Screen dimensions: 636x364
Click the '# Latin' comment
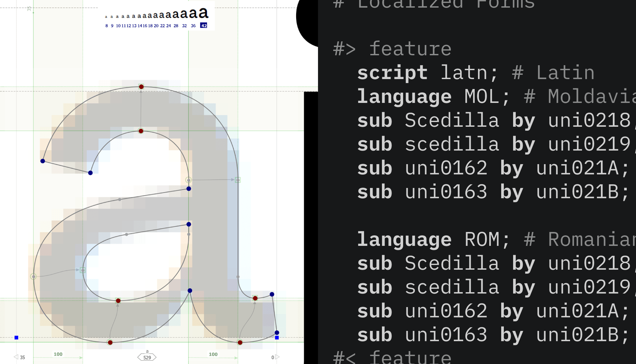[x=553, y=73]
